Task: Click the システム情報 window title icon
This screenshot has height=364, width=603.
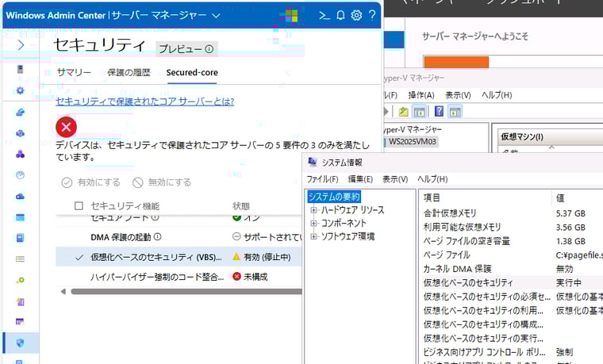Action: click(x=313, y=163)
